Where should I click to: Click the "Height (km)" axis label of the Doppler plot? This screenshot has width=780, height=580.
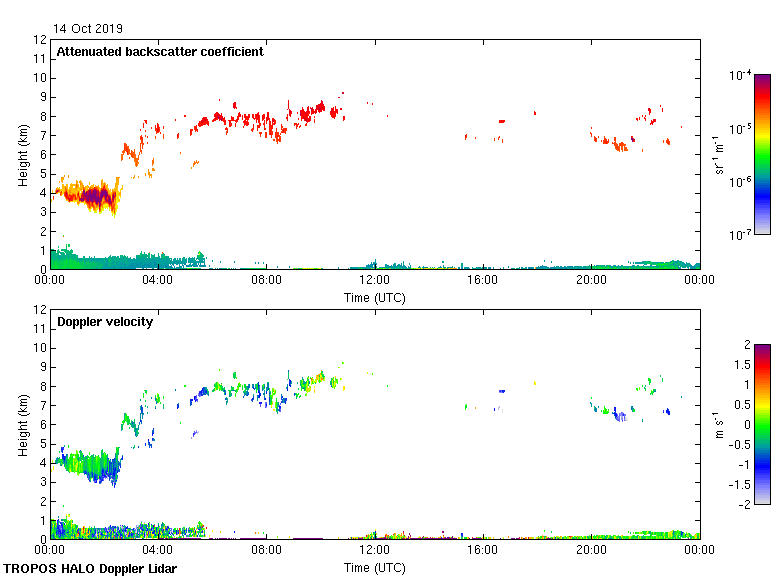pos(22,424)
